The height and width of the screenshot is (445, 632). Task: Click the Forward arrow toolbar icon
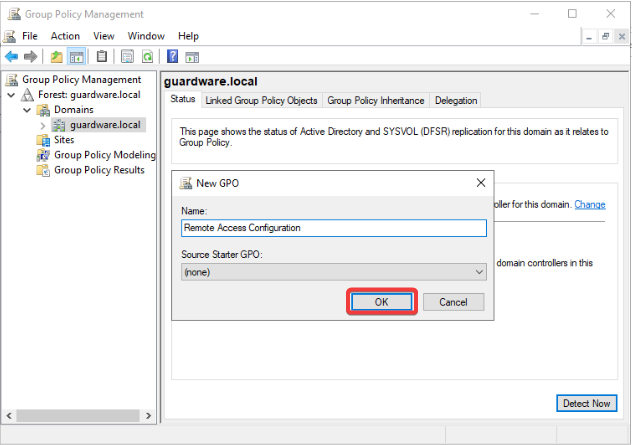click(31, 57)
